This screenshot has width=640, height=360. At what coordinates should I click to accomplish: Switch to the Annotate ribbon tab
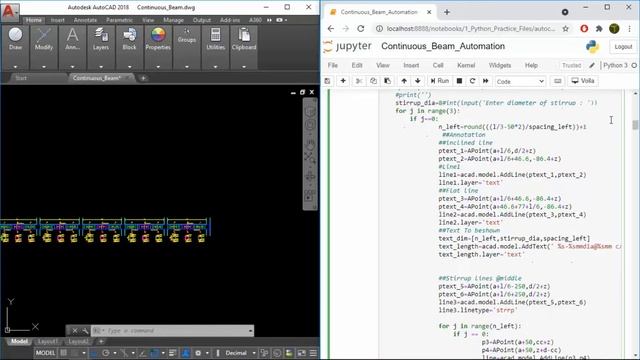(85, 20)
